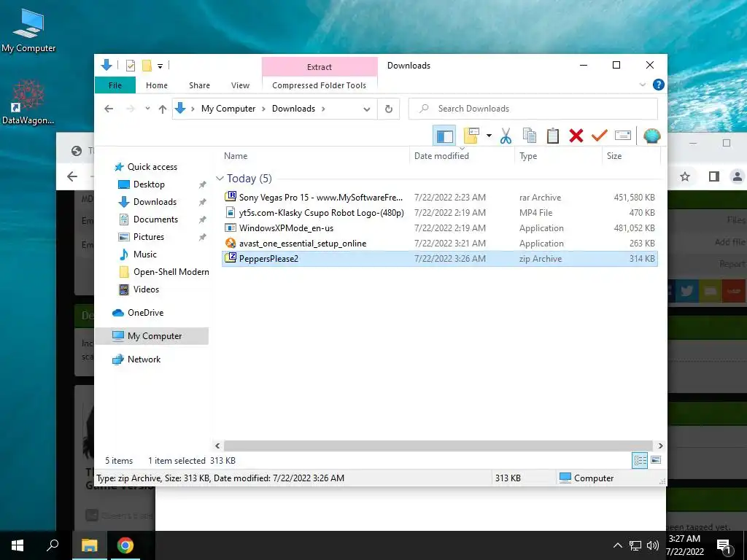The height and width of the screenshot is (560, 747).
Task: Open the Share ribbon tab
Action: [199, 85]
